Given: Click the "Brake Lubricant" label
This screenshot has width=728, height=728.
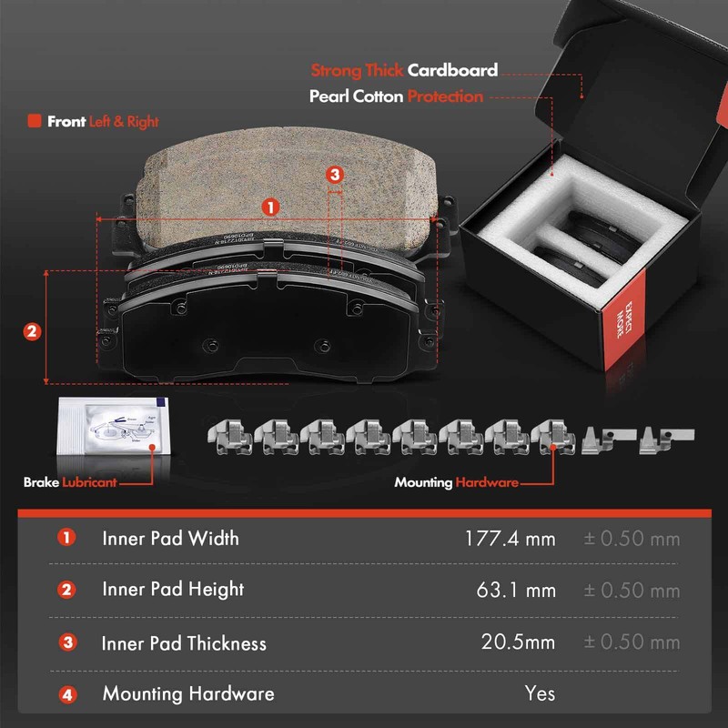Looking at the screenshot, I should 70,482.
